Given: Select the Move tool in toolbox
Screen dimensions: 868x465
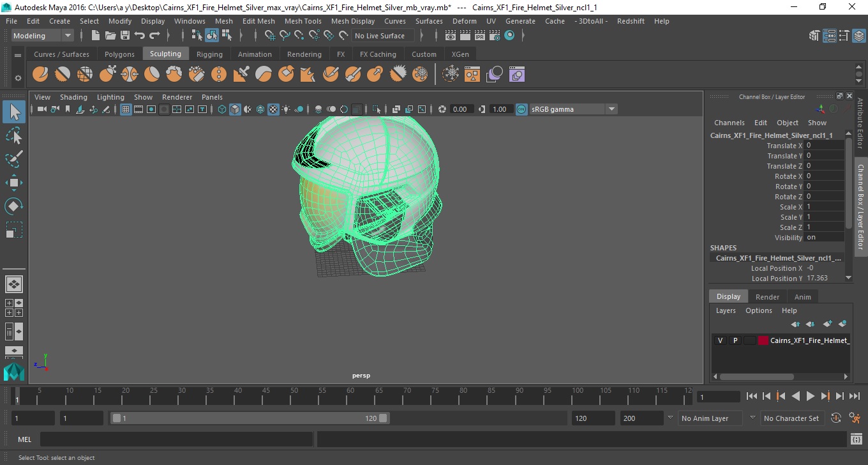Looking at the screenshot, I should (x=14, y=183).
